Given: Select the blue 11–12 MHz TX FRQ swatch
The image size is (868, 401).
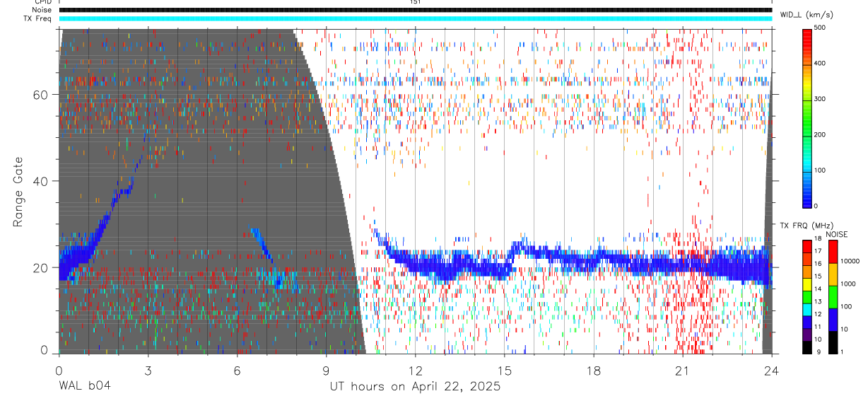Looking at the screenshot, I should pos(807,321).
